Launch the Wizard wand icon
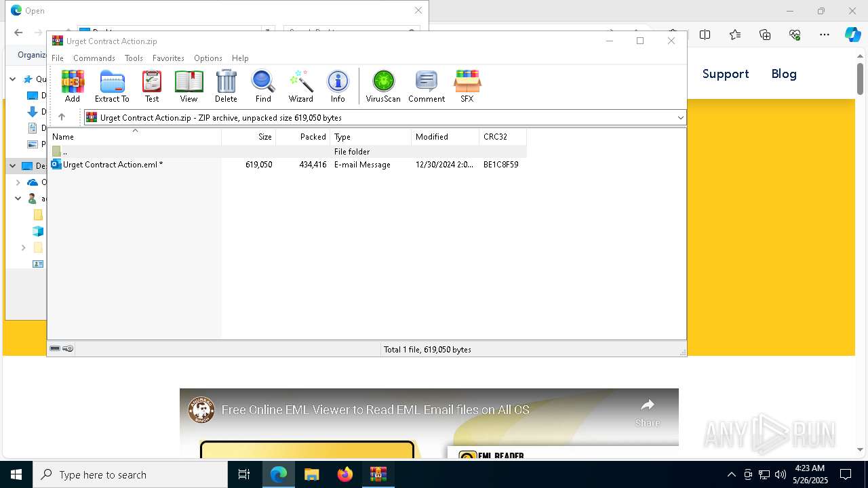Screen dimensions: 868x488 point(301,86)
